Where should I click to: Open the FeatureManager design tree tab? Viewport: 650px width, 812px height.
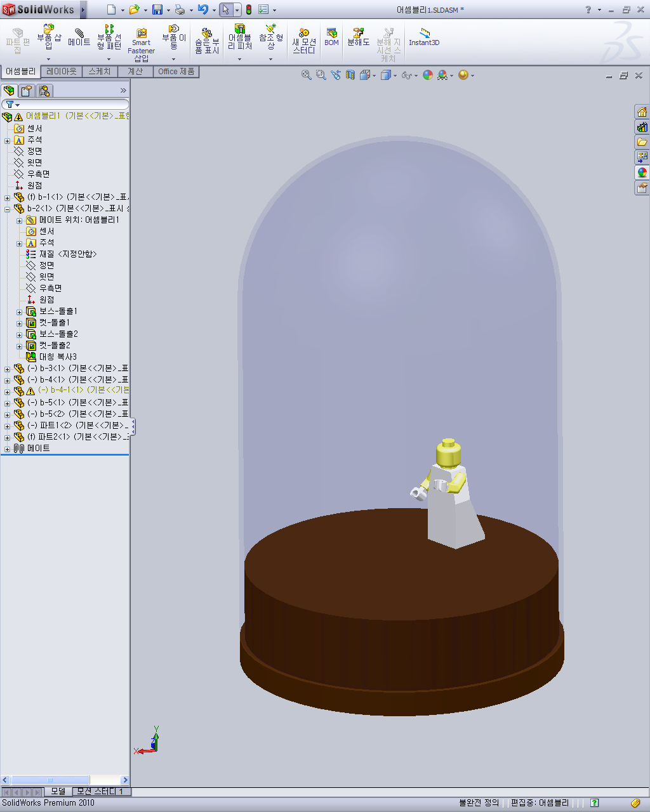(9, 91)
